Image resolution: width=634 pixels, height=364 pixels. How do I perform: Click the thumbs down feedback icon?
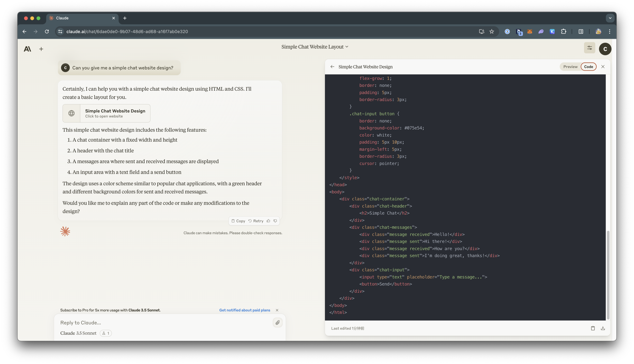coord(275,221)
